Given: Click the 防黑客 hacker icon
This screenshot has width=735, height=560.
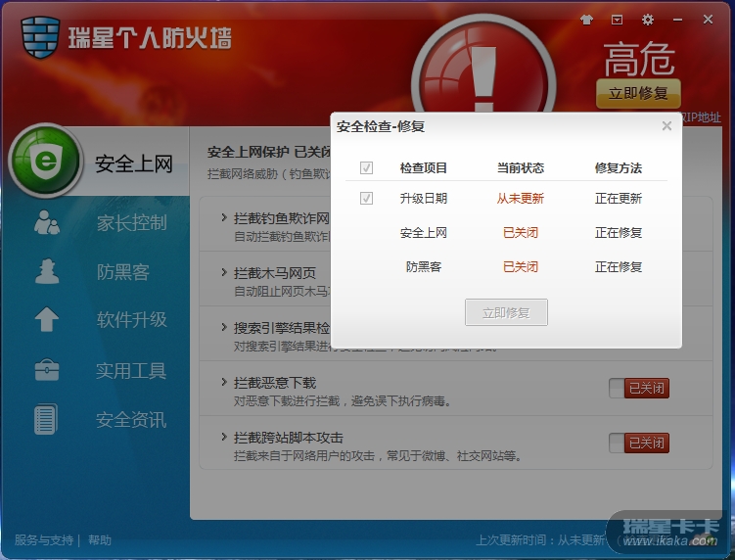Looking at the screenshot, I should pyautogui.click(x=47, y=271).
